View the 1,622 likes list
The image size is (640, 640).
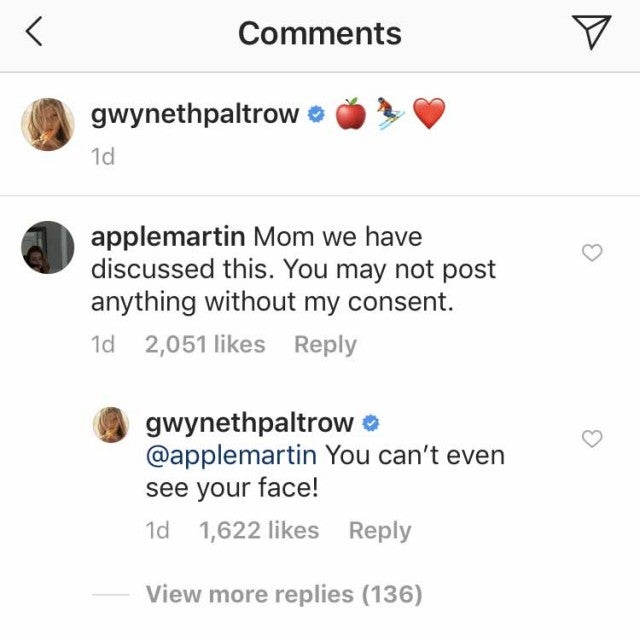[x=260, y=531]
